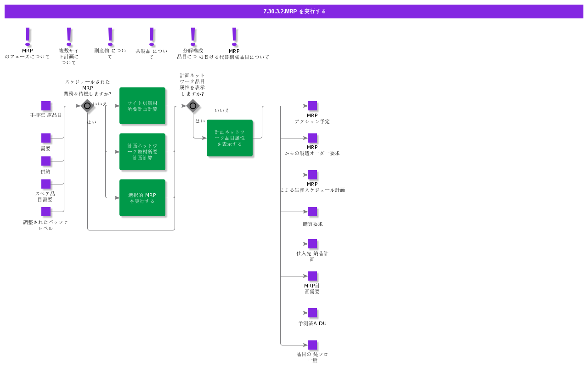Click the 購買要求 output square

312,212
